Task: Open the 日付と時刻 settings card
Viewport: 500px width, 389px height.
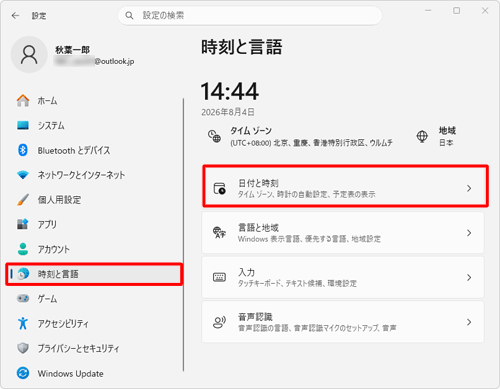Action: [x=345, y=186]
